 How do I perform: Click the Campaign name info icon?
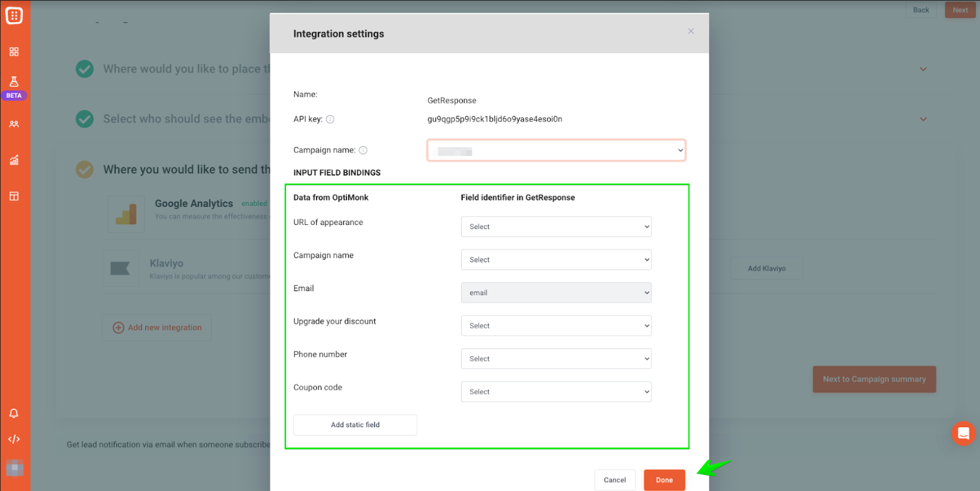[363, 150]
